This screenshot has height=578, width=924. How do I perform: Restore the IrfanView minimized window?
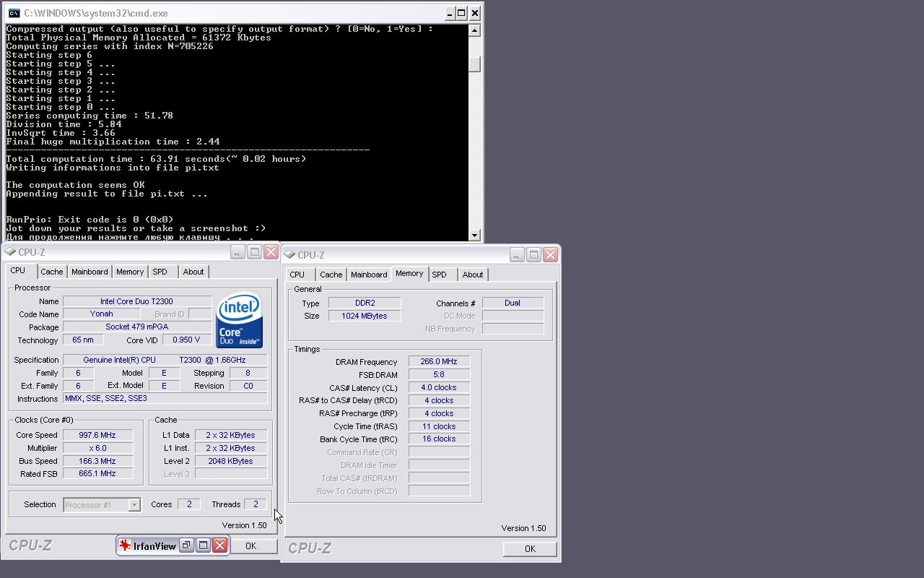186,545
